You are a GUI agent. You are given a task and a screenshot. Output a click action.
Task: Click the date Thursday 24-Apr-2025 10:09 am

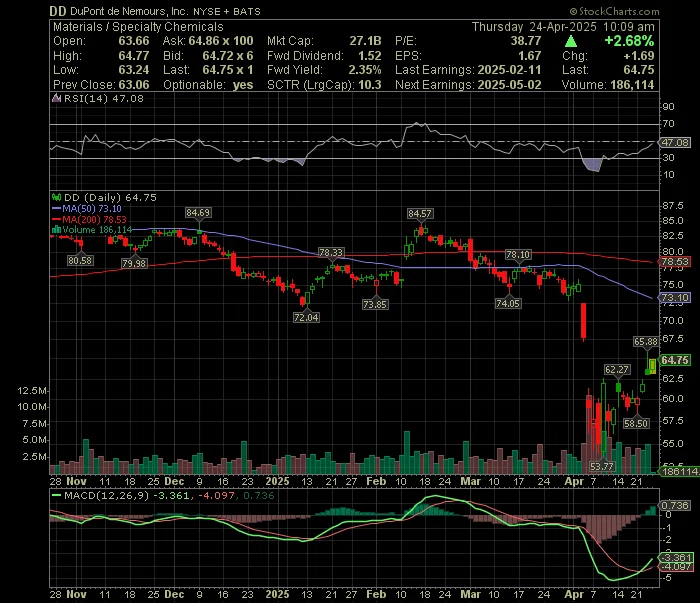tap(563, 27)
